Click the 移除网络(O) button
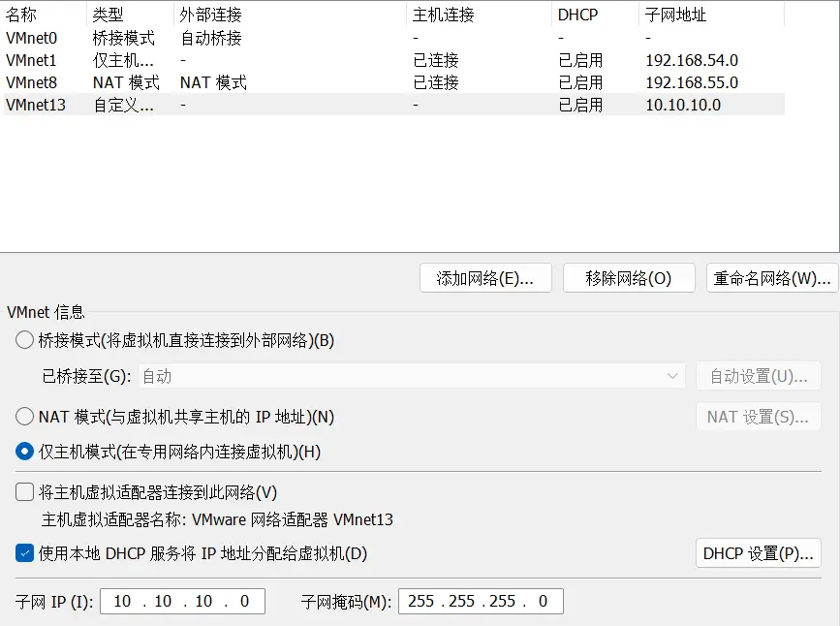Screen dimensions: 840x626 pyautogui.click(x=629, y=278)
